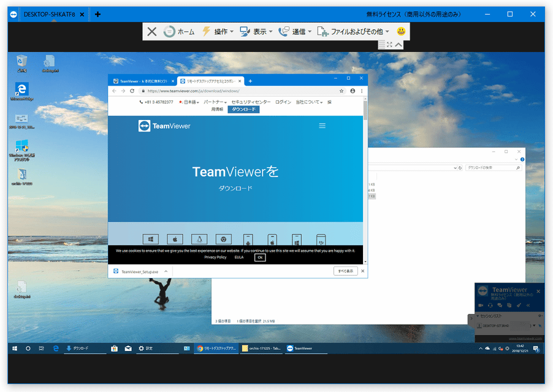553x392 pixels.
Task: Select the Linux penguin platform icon
Action: coord(199,239)
